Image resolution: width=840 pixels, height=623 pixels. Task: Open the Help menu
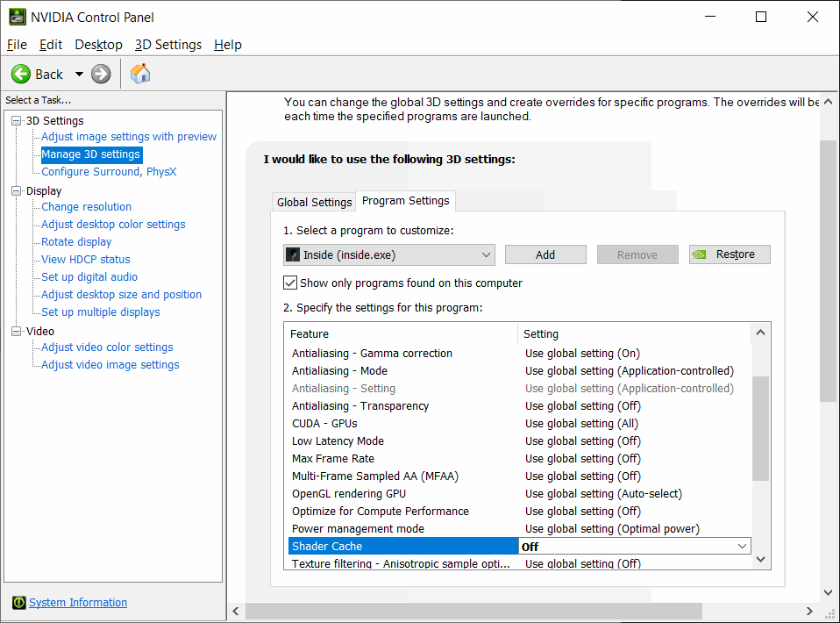(x=228, y=45)
